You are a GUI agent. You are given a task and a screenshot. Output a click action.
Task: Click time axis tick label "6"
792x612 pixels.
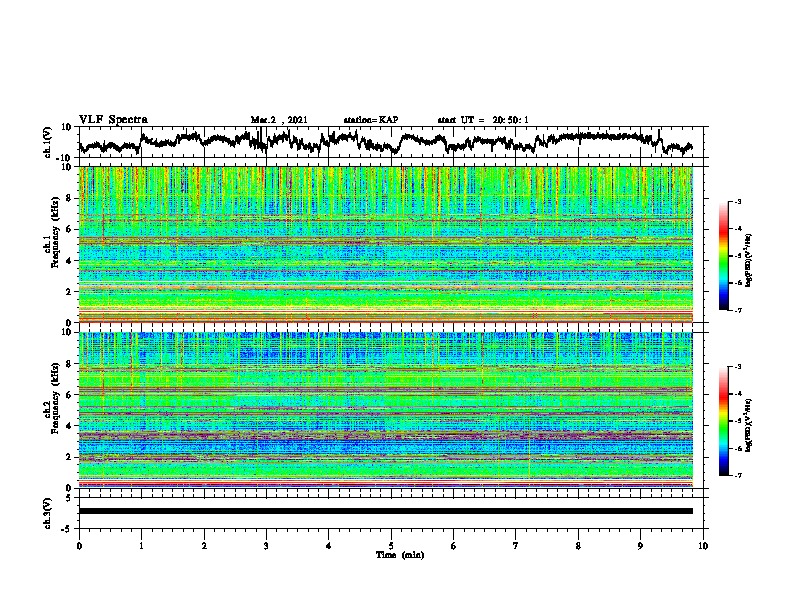(x=454, y=546)
